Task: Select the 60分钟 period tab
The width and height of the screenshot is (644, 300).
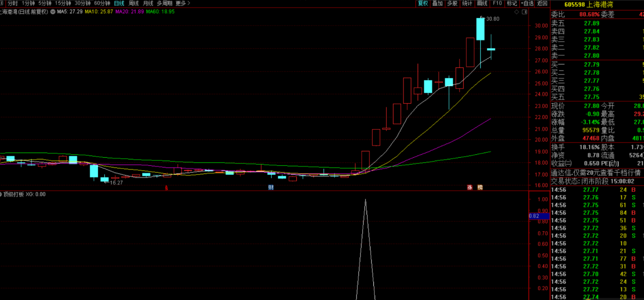Action: [x=102, y=3]
